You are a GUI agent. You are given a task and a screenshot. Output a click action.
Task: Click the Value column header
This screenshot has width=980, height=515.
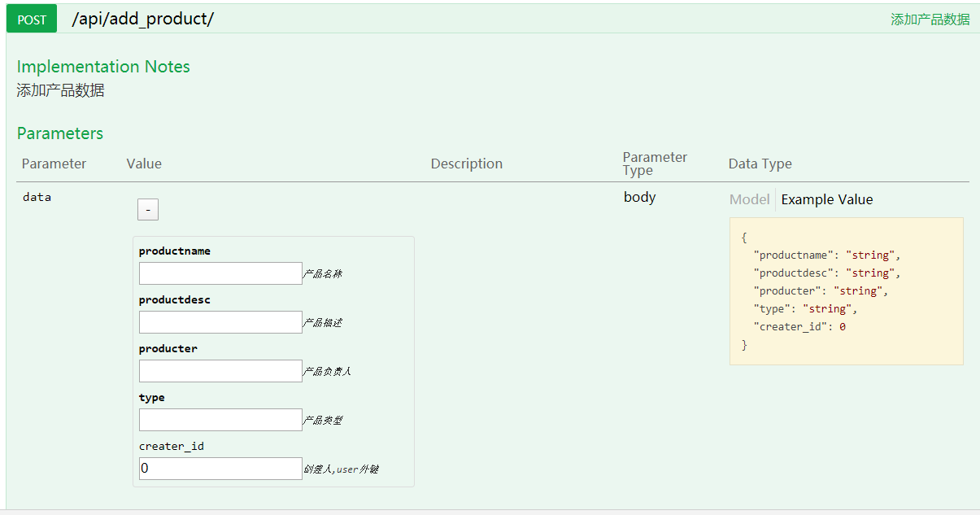[144, 164]
